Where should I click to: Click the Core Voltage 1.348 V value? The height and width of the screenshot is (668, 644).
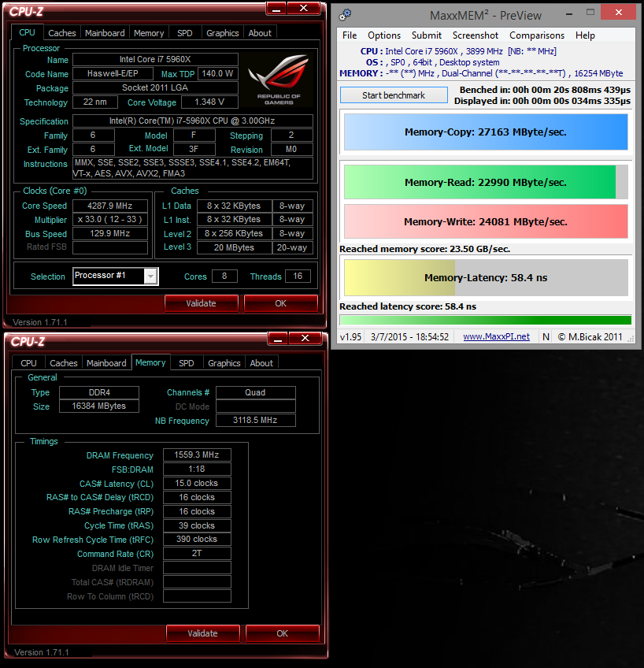209,102
